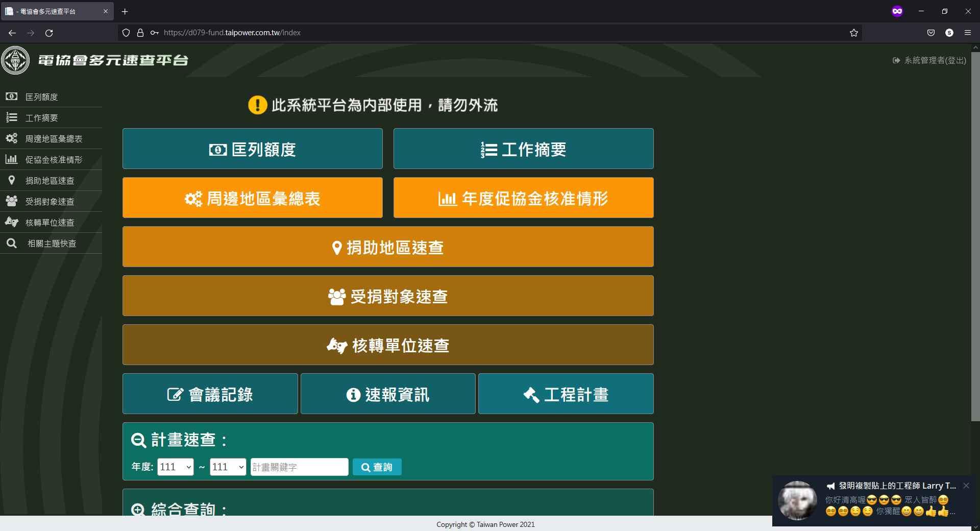Image resolution: width=980 pixels, height=531 pixels.
Task: Open a new browser tab
Action: [x=125, y=11]
